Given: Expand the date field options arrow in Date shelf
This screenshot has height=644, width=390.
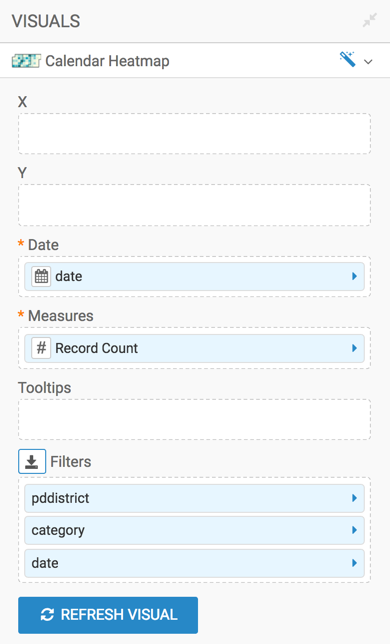Looking at the screenshot, I should 354,276.
